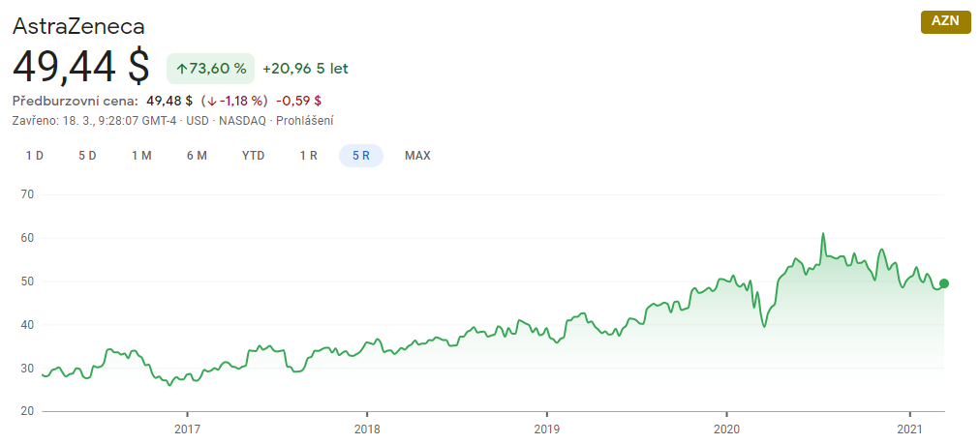Switch to the 5 D range

(87, 156)
